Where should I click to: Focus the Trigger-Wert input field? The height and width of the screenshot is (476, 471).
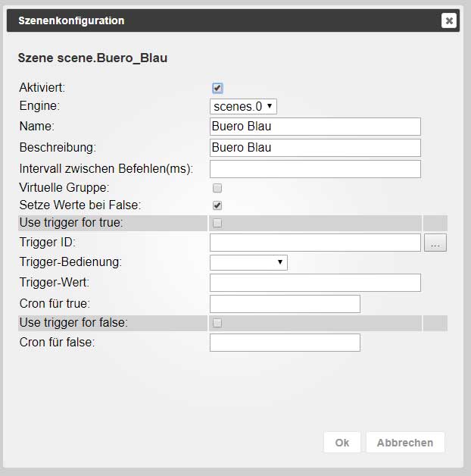pos(315,283)
